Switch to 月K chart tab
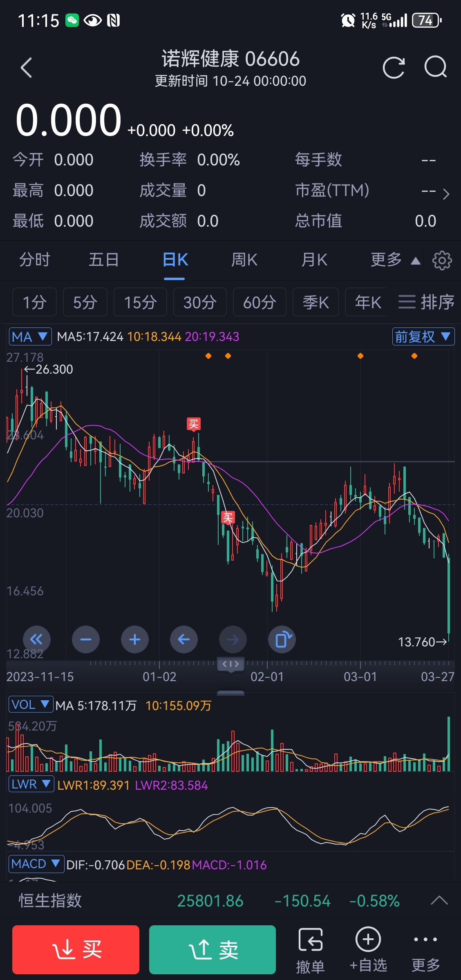 314,260
